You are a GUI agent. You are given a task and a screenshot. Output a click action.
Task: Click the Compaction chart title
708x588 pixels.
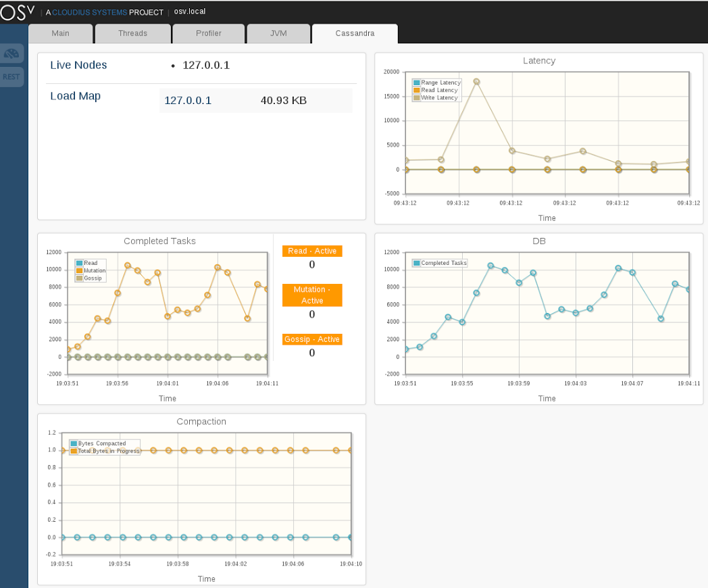click(201, 421)
